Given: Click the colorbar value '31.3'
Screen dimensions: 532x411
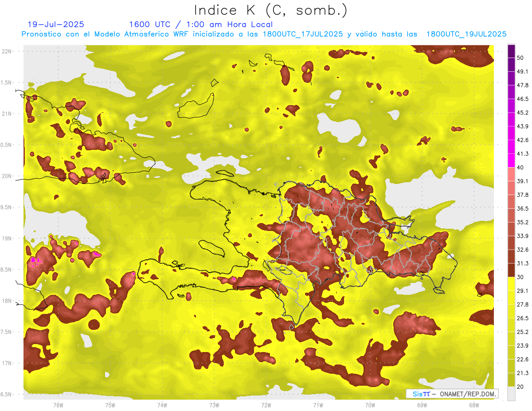Looking at the screenshot, I should click(522, 263).
